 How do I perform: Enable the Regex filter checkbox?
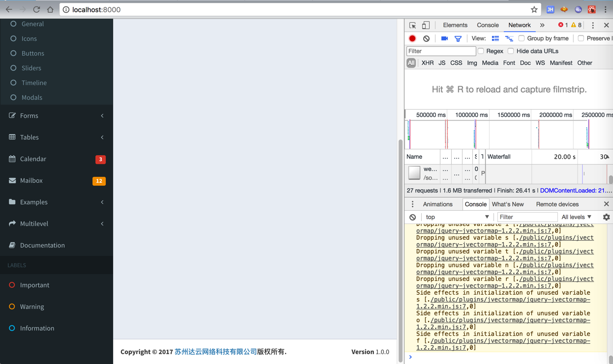pyautogui.click(x=481, y=51)
